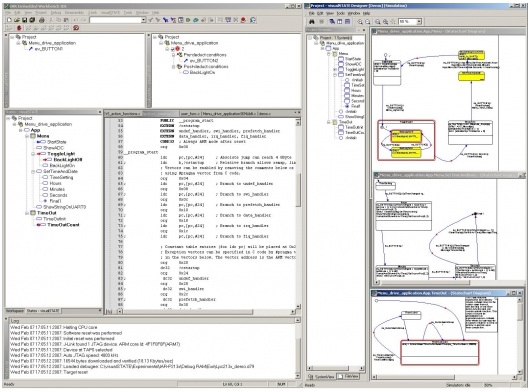Select BackLightOff state in States tree
The image size is (530, 391).
point(68,160)
